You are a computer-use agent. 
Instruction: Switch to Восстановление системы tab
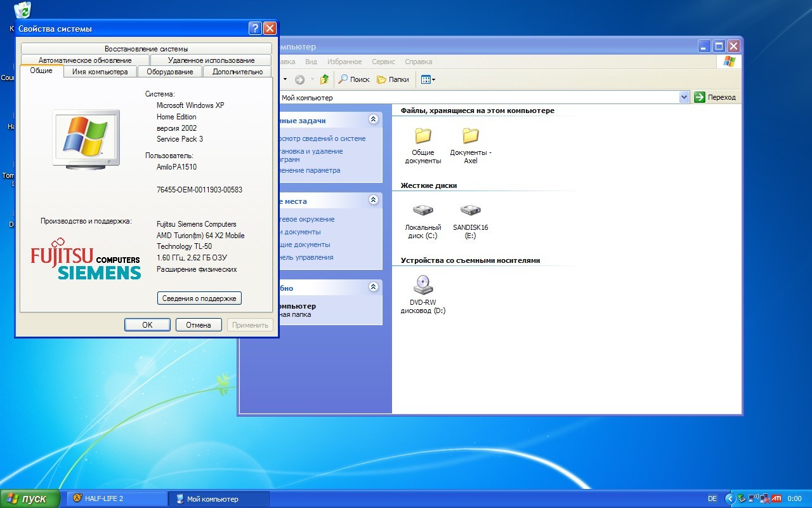click(x=146, y=49)
